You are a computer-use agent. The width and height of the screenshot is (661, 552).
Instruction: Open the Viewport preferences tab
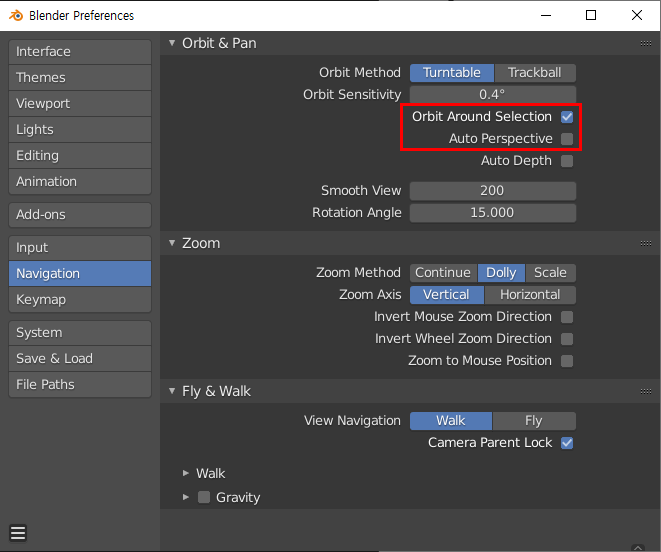pyautogui.click(x=80, y=104)
